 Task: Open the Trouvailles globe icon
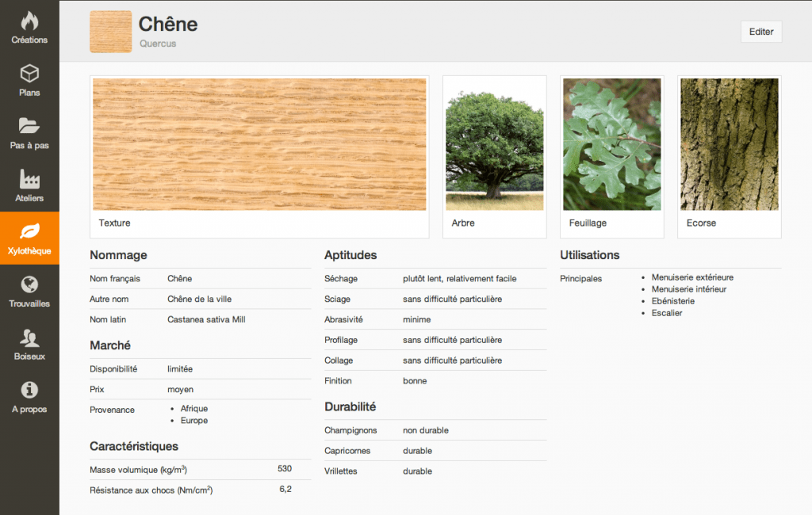(29, 284)
